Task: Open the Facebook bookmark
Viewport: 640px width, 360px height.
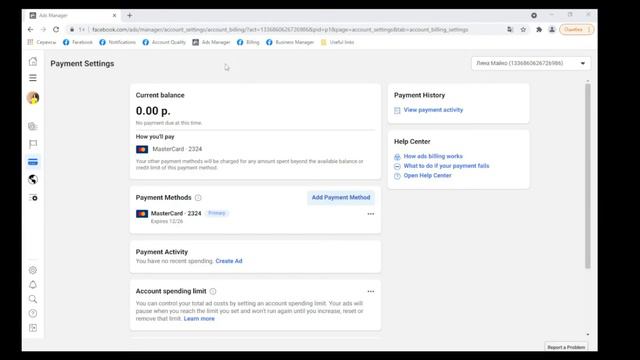Action: pos(78,42)
